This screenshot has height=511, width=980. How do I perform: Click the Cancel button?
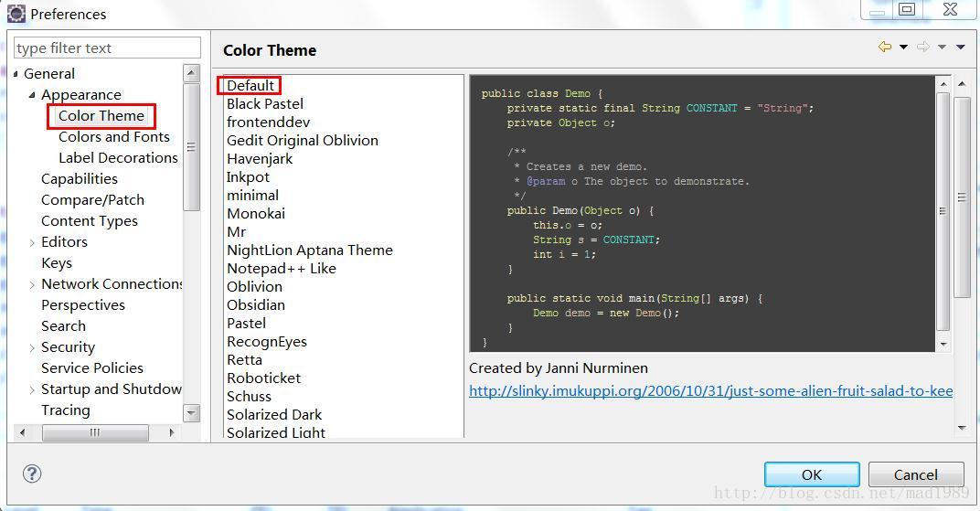click(916, 474)
